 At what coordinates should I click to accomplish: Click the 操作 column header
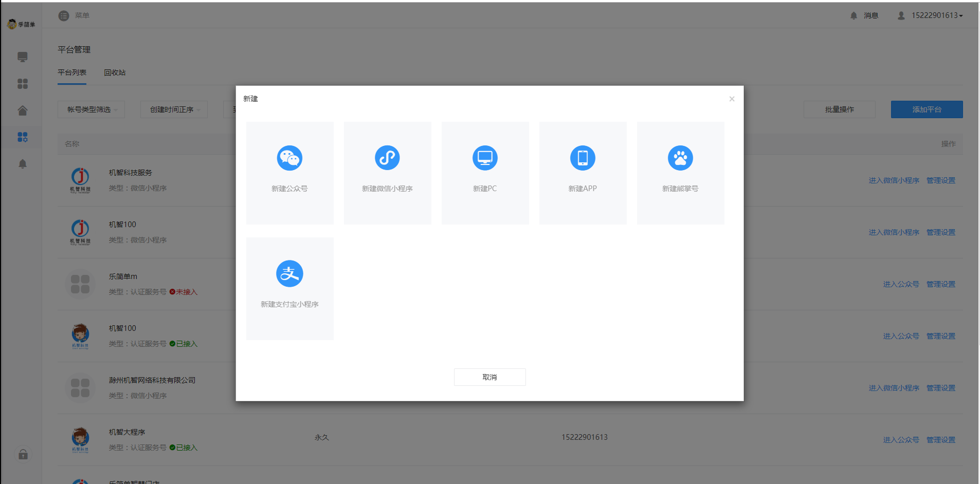[x=948, y=144]
